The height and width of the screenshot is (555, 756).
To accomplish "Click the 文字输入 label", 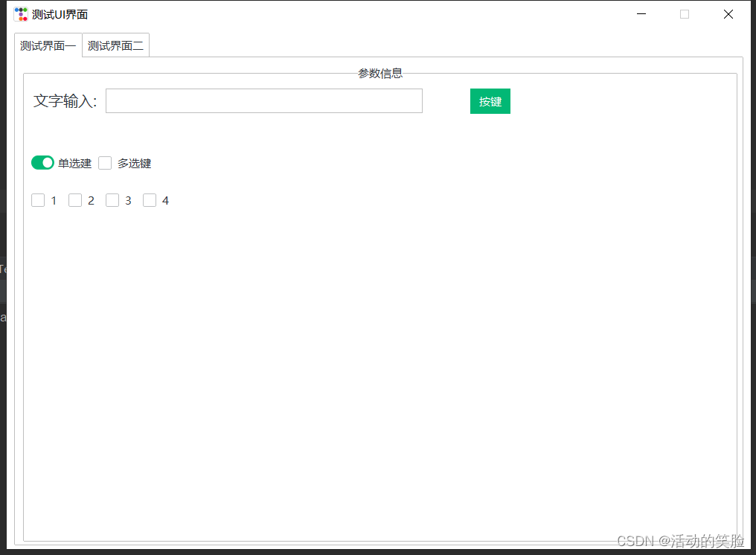I will point(65,100).
